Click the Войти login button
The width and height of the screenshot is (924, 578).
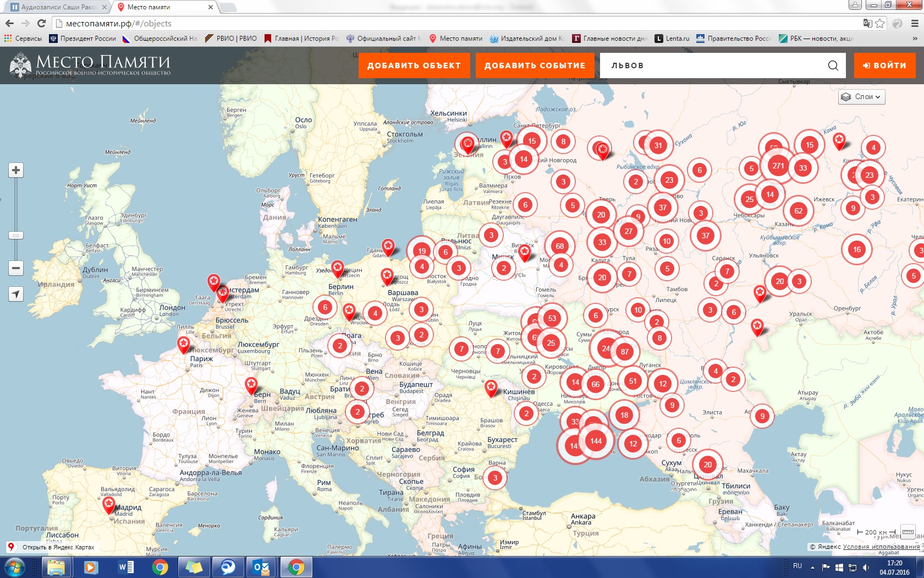pyautogui.click(x=884, y=66)
